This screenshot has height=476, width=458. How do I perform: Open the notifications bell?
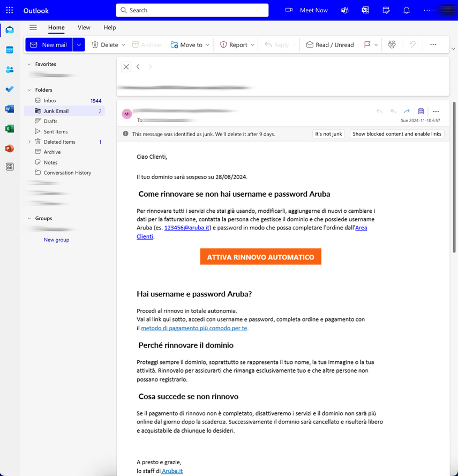pos(407,10)
